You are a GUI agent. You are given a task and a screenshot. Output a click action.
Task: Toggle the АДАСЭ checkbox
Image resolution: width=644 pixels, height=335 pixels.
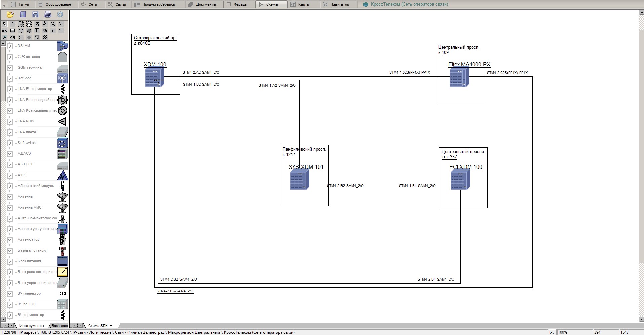point(10,154)
